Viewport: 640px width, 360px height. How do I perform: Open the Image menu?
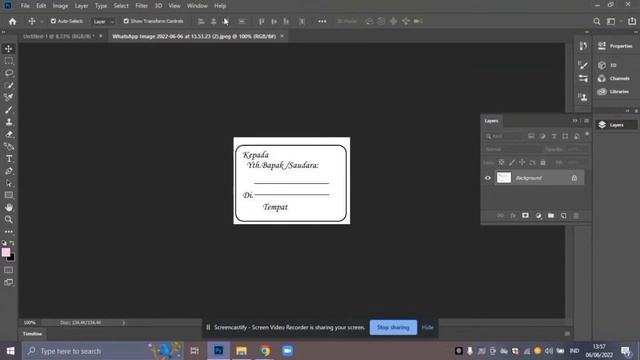[60, 6]
